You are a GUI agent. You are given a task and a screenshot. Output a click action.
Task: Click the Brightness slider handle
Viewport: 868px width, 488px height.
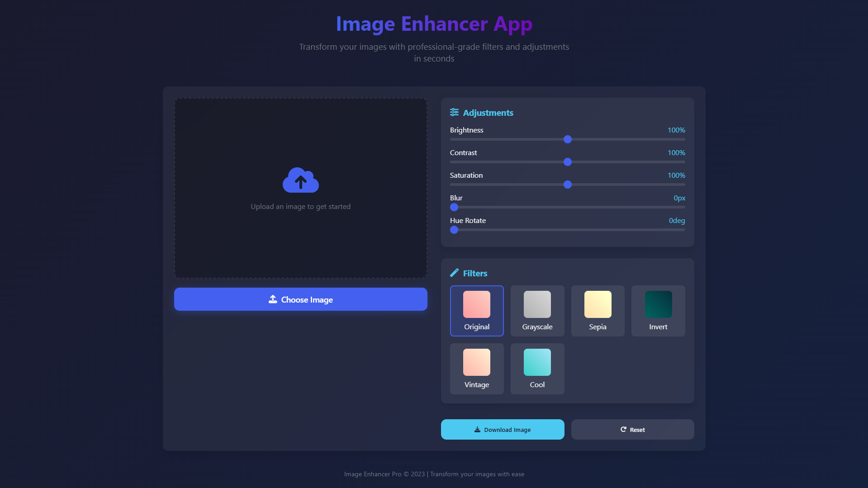(568, 139)
